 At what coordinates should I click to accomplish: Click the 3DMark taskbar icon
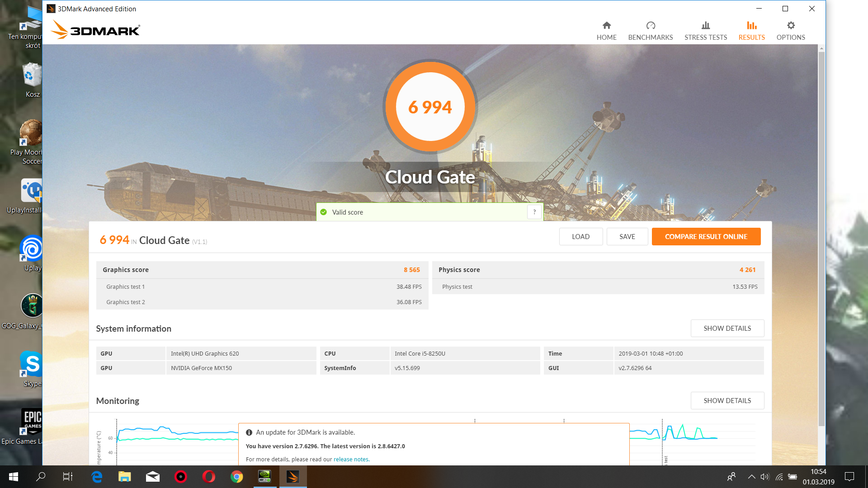(x=293, y=477)
